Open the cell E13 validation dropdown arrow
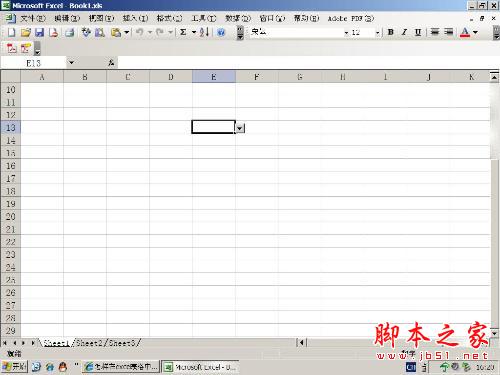 click(x=240, y=128)
